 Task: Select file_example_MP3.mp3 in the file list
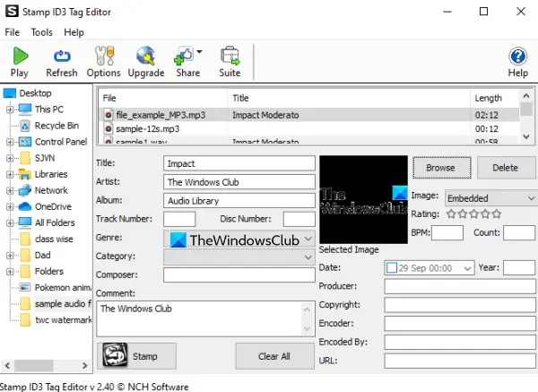[x=161, y=115]
